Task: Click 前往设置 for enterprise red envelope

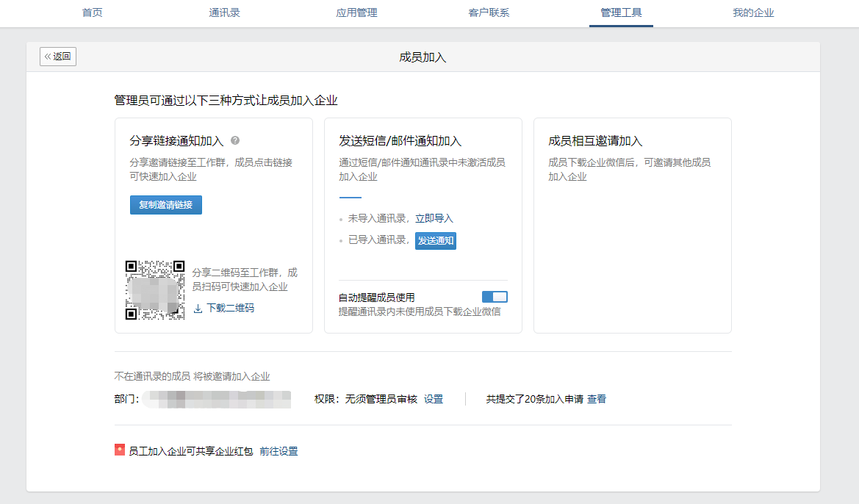Action: click(278, 451)
